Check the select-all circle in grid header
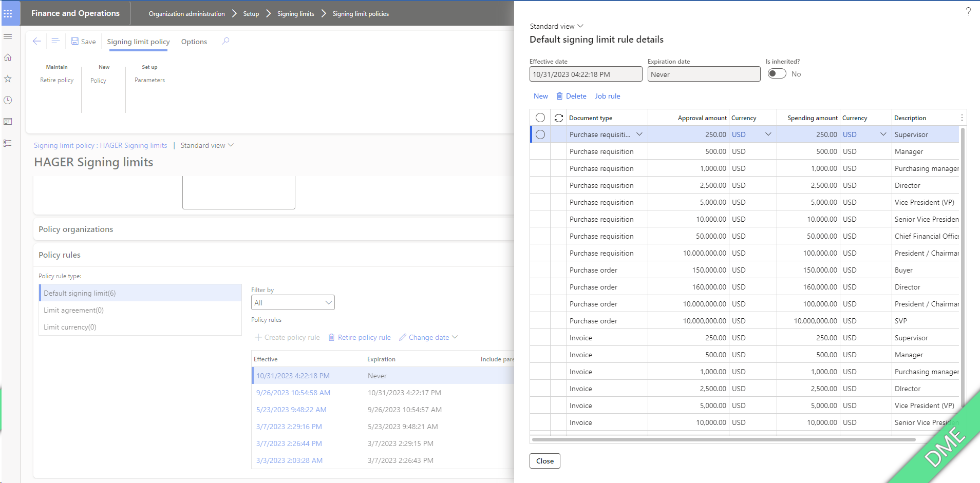 (540, 118)
